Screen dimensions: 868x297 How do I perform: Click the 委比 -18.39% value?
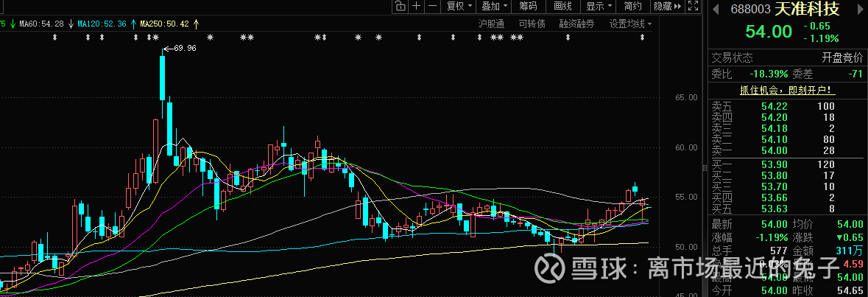[769, 74]
